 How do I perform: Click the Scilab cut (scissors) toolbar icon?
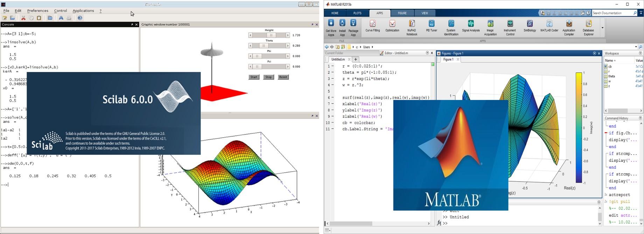click(23, 18)
